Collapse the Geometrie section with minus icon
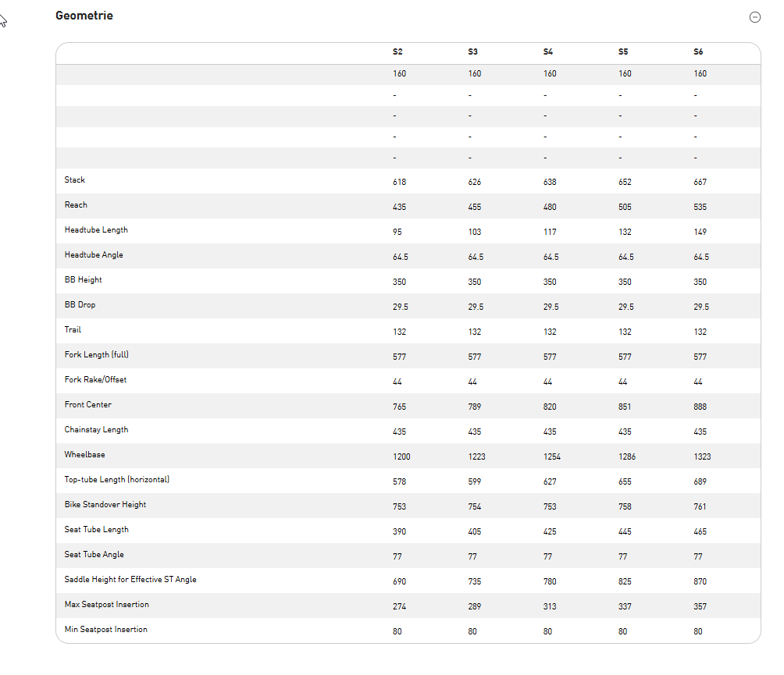 (x=754, y=17)
